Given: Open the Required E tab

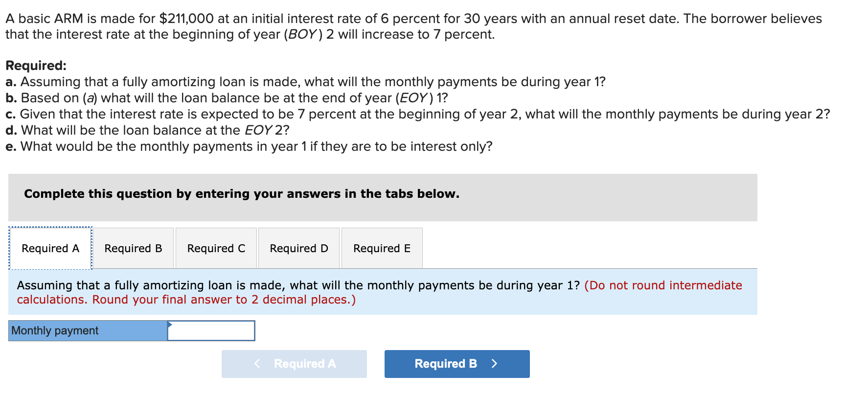Looking at the screenshot, I should pyautogui.click(x=382, y=248).
